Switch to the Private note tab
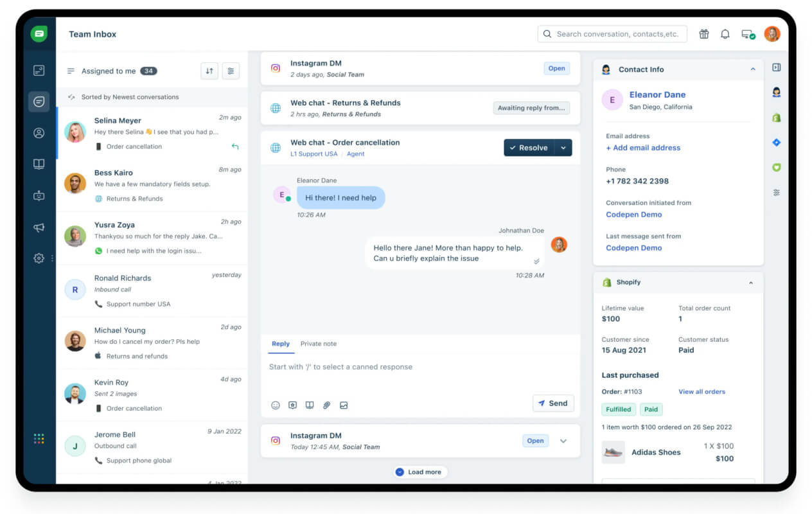The image size is (812, 514). (x=318, y=344)
